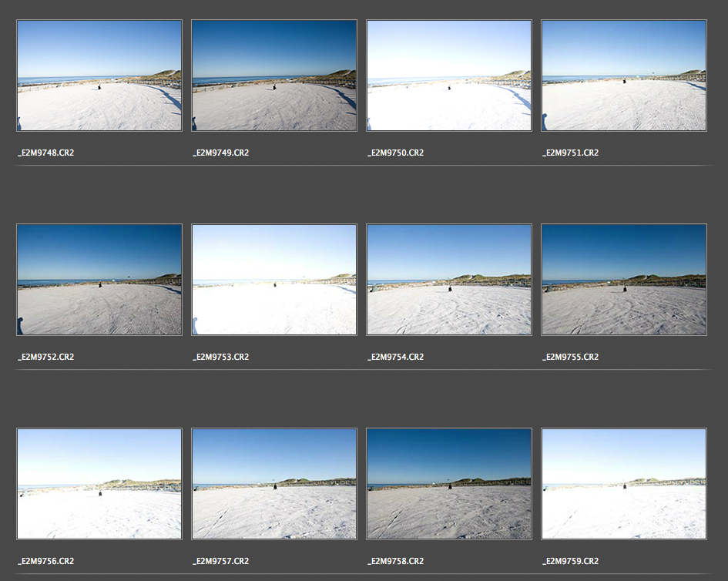This screenshot has width=728, height=581.
Task: Select the bright _E2M9753.CR2 thumbnail
Action: [x=274, y=280]
